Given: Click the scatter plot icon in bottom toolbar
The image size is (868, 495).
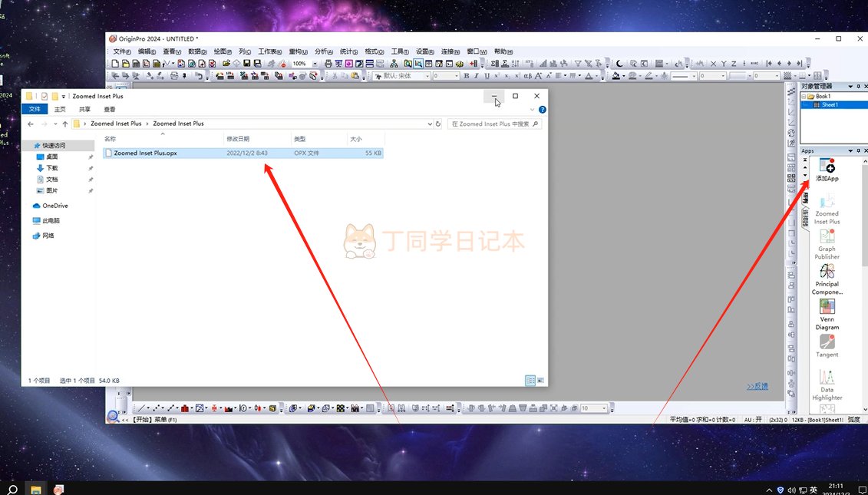Looking at the screenshot, I should (156, 408).
